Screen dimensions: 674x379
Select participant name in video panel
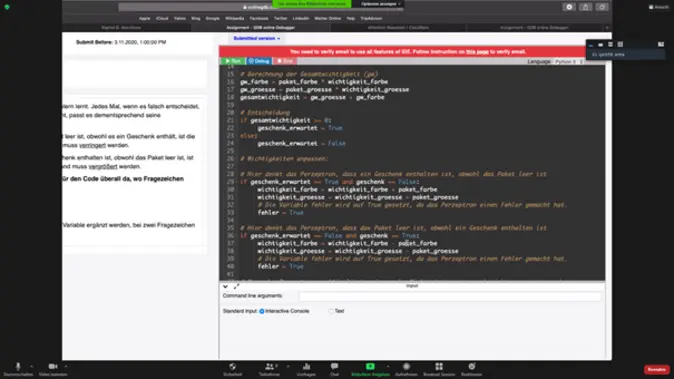point(608,55)
